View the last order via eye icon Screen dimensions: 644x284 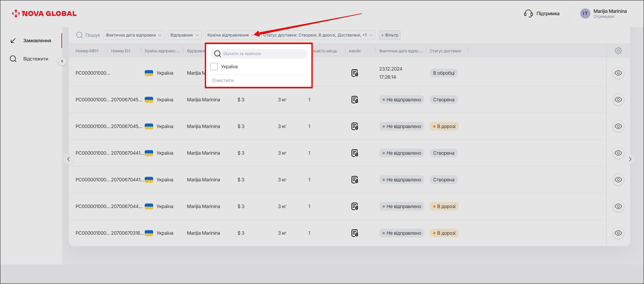(x=618, y=233)
